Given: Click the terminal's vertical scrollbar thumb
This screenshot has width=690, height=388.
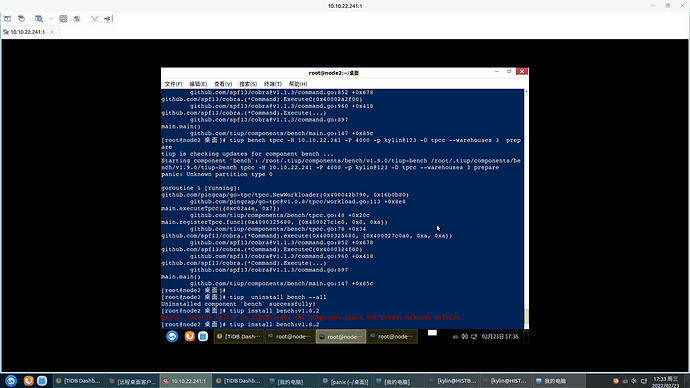Looking at the screenshot, I should click(x=526, y=317).
